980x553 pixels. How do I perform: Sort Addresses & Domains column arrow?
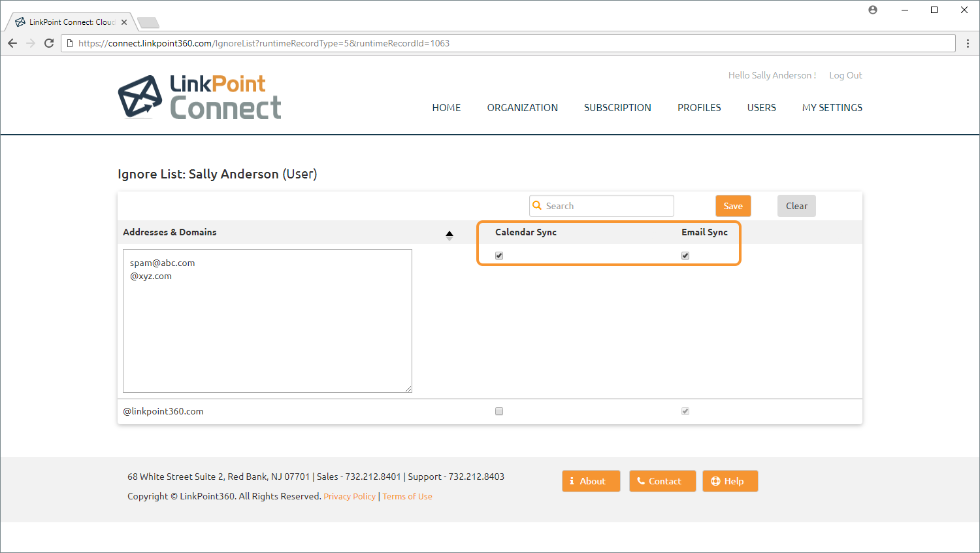point(449,235)
